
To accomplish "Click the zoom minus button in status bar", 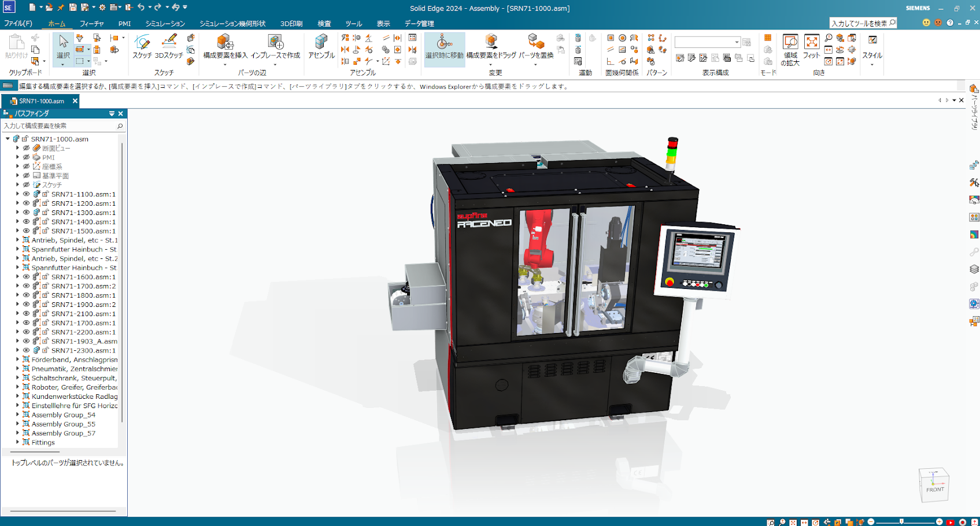I will [871, 522].
